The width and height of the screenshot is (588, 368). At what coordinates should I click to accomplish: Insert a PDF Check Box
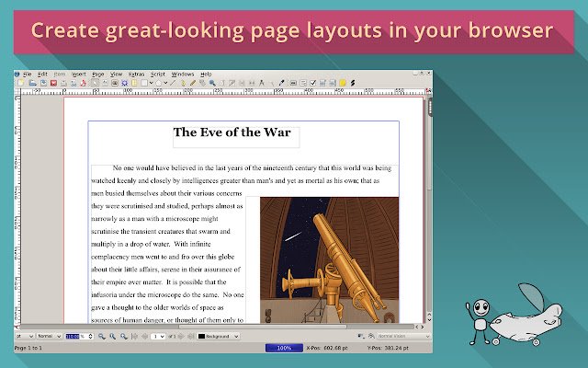[312, 83]
